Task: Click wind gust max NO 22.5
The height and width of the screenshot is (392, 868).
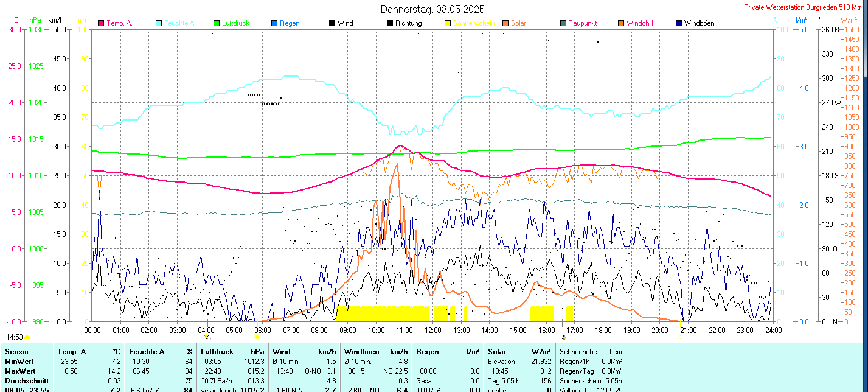Action: (395, 371)
